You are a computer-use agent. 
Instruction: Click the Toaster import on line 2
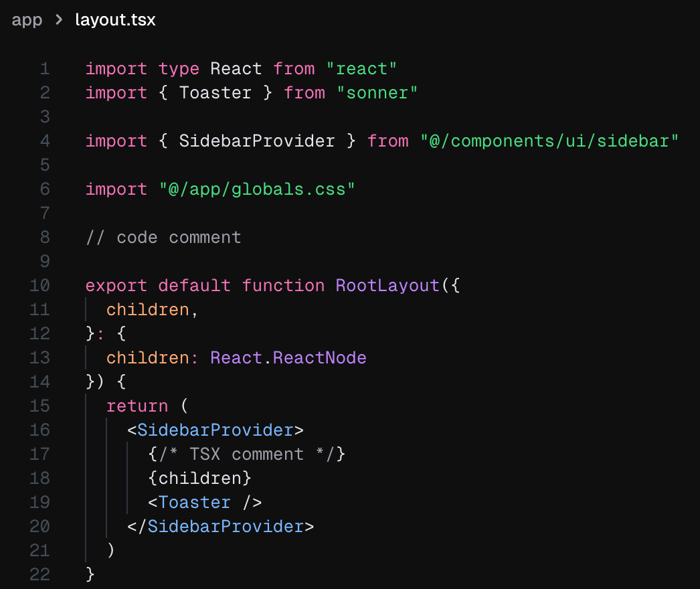click(215, 92)
